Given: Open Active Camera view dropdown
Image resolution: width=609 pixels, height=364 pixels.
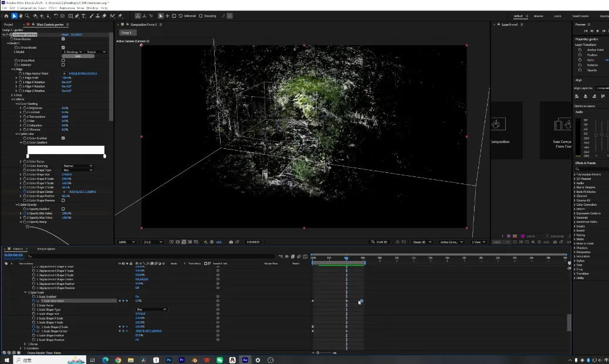Looking at the screenshot, I should (451, 241).
